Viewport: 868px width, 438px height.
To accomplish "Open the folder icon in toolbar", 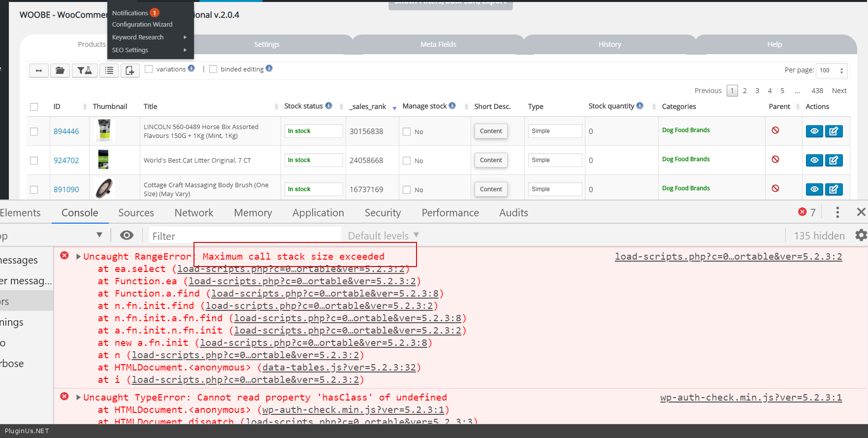I will [60, 70].
